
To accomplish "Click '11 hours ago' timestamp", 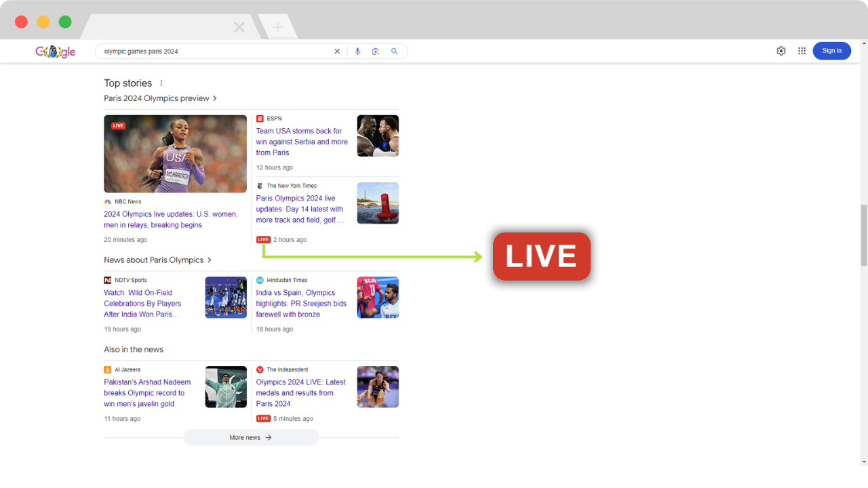I will point(122,419).
